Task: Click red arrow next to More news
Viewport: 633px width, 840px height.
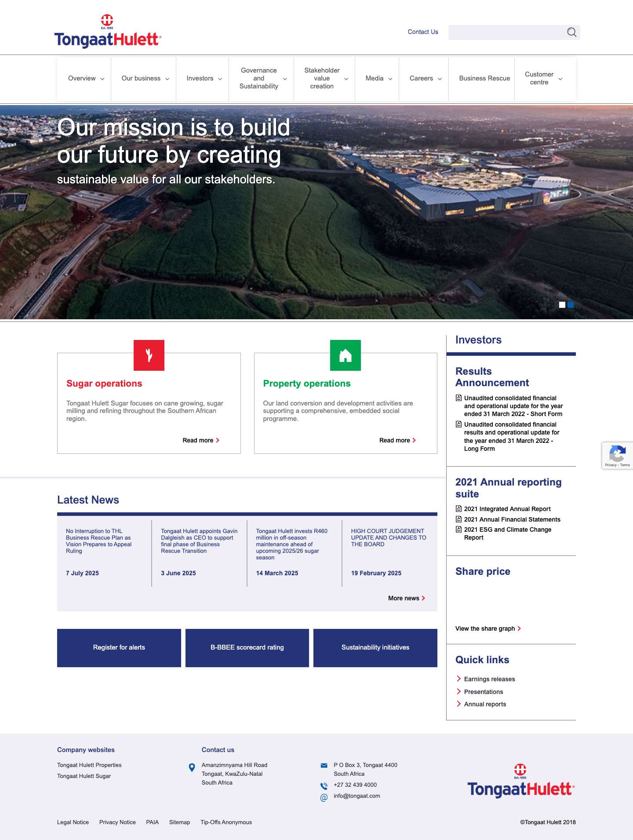Action: (423, 598)
